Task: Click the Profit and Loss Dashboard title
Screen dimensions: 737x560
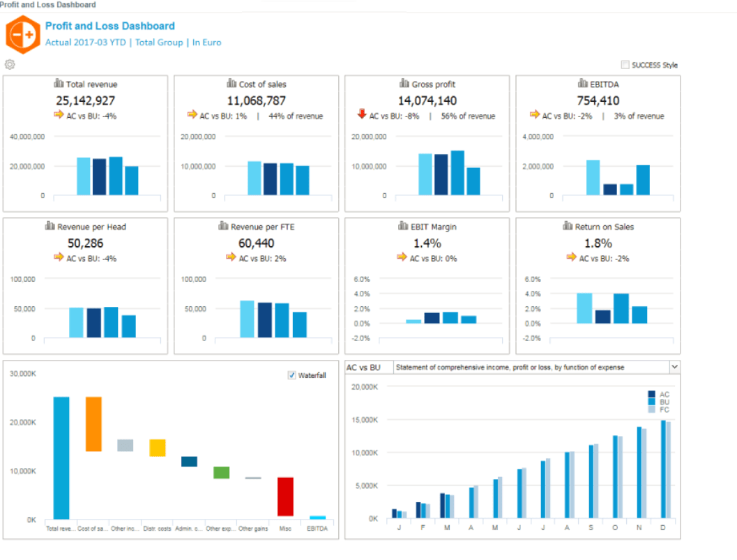Action: click(109, 26)
